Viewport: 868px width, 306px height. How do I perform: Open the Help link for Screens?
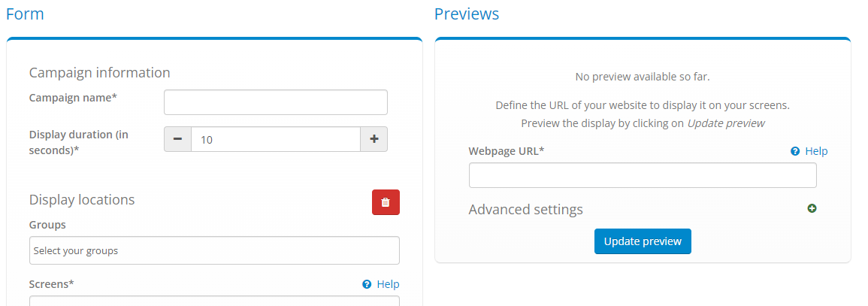[388, 284]
